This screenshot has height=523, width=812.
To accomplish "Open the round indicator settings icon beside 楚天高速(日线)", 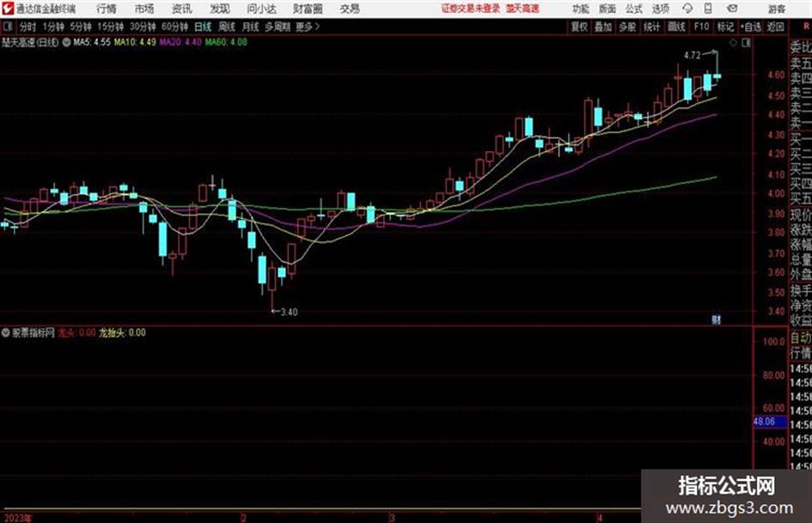I will click(66, 42).
